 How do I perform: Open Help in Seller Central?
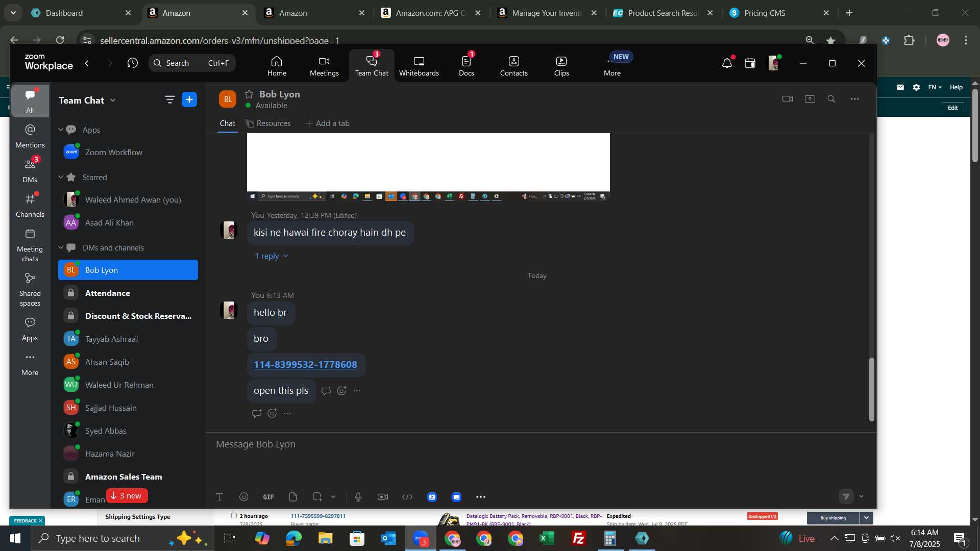(956, 87)
